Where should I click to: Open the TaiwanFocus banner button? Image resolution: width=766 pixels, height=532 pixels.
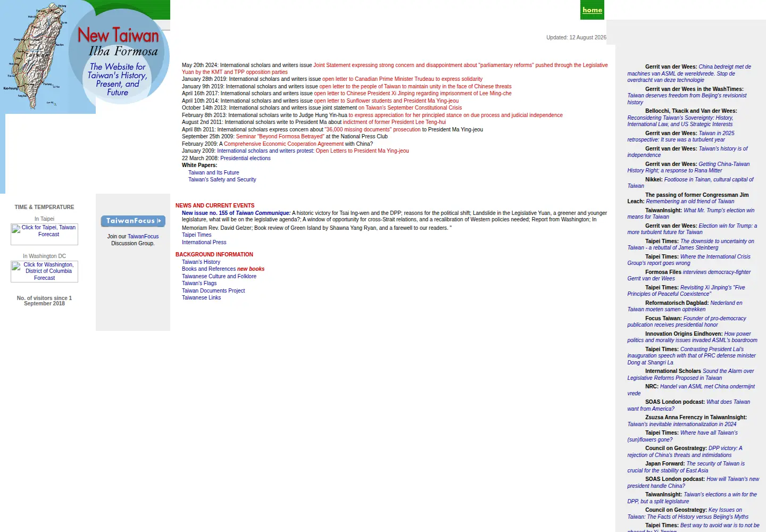(x=133, y=221)
